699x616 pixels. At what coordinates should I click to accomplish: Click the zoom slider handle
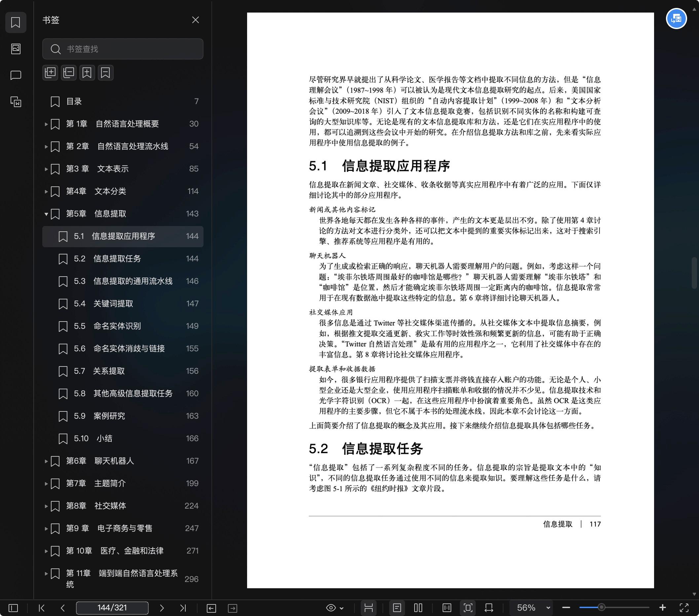coord(601,608)
